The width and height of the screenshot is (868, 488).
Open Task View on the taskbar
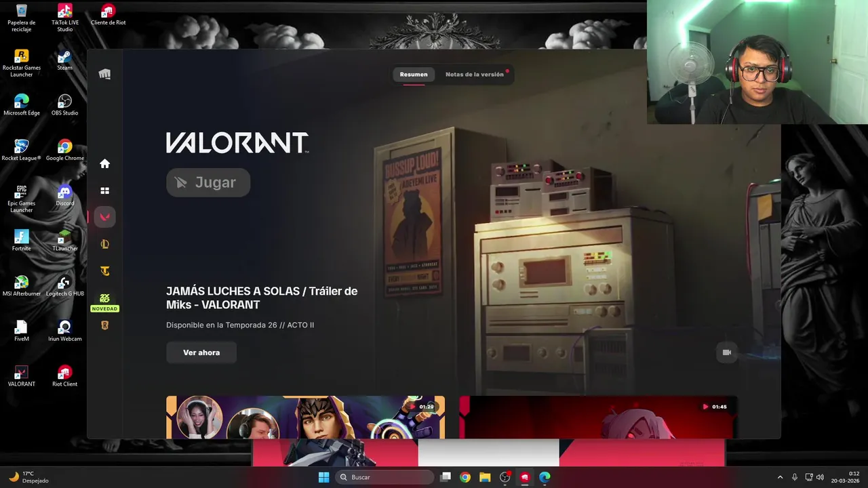point(446,477)
